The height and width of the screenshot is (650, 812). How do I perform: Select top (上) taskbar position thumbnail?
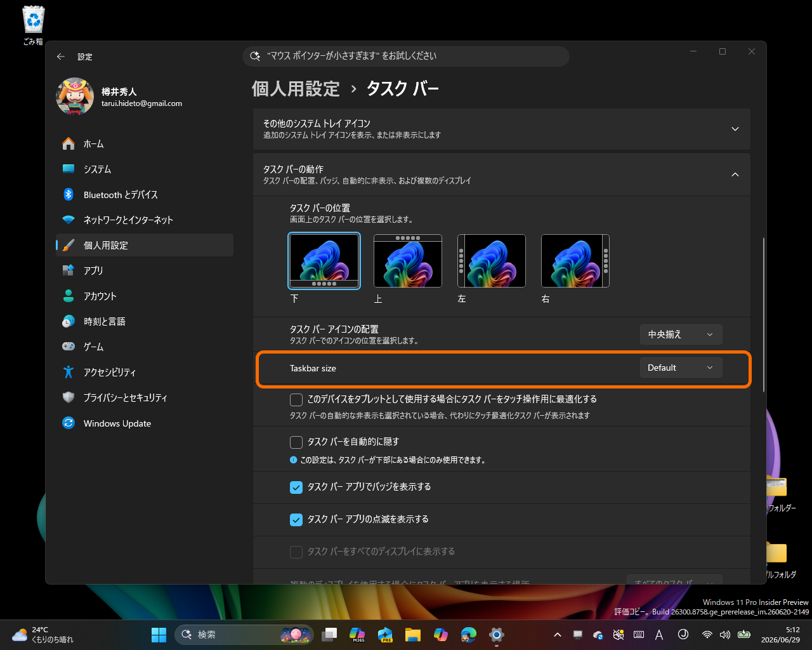tap(408, 261)
